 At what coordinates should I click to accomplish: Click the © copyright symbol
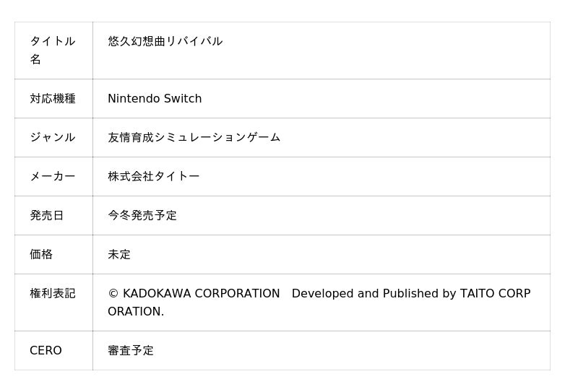coord(113,294)
